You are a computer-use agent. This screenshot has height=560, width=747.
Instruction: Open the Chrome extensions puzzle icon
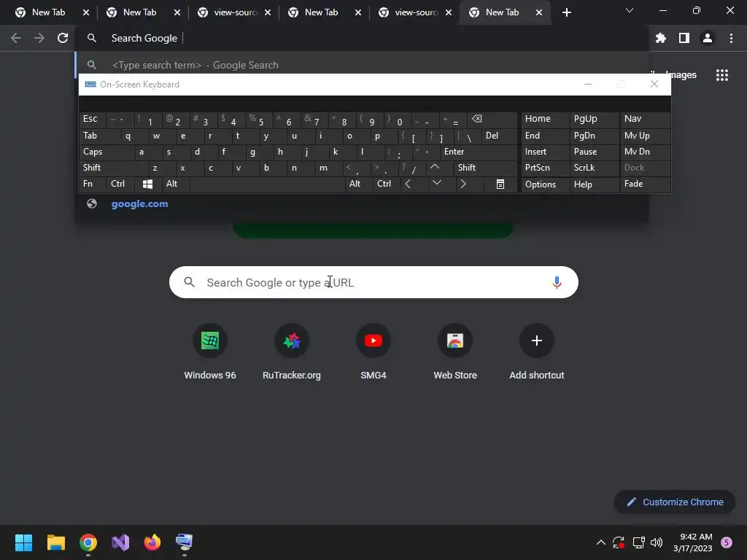tap(660, 38)
